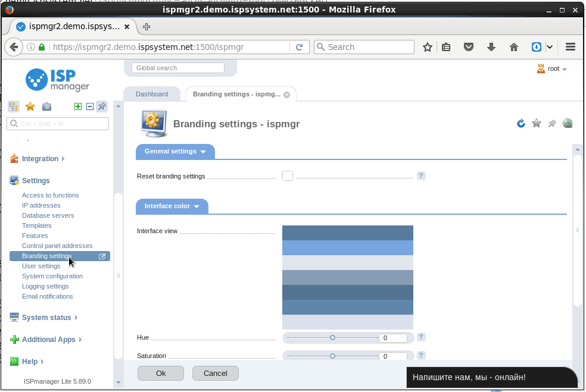Show help for Reset branding settings
The height and width of the screenshot is (392, 586).
421,175
